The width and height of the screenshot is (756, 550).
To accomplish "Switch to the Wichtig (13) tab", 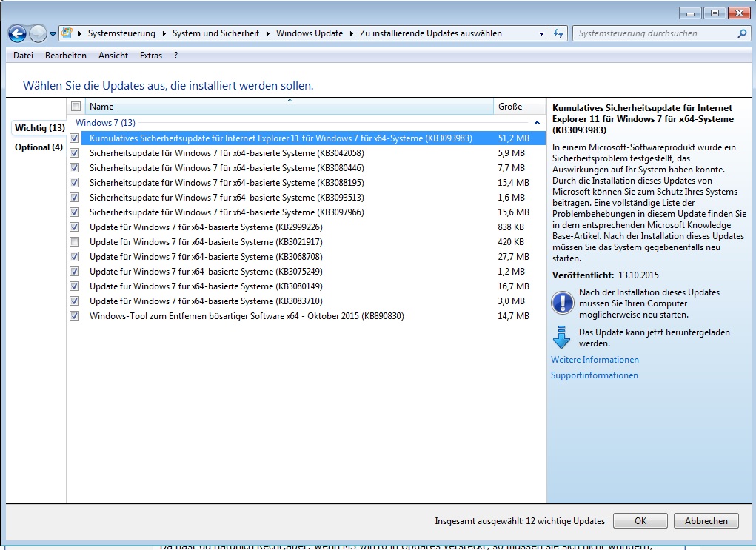I will pos(39,128).
